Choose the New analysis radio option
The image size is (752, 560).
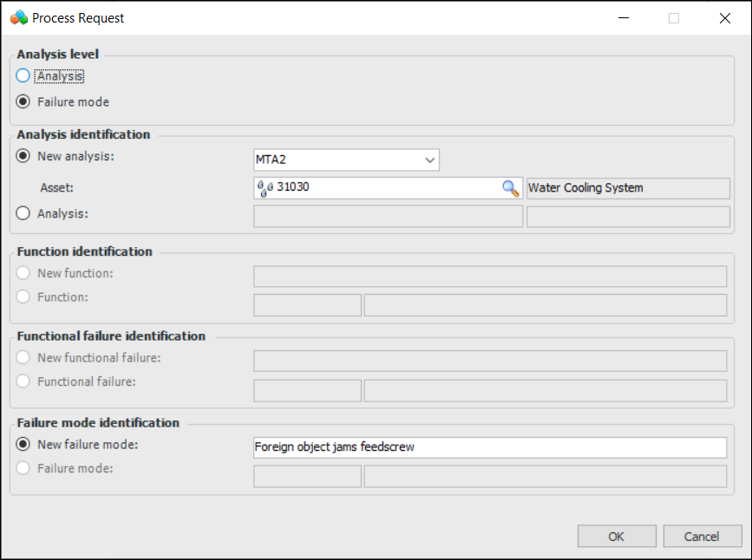23,157
